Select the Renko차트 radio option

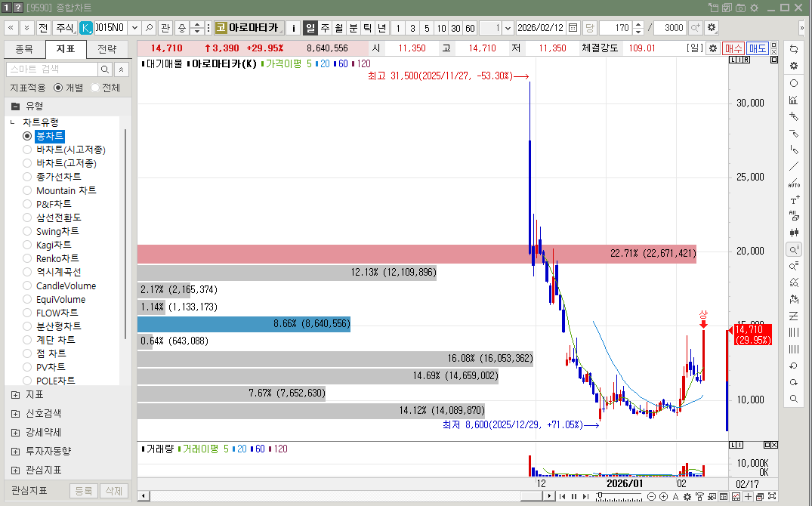tap(27, 258)
